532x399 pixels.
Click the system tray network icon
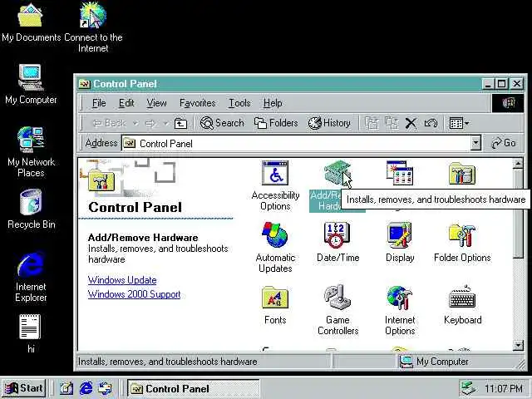pos(469,388)
